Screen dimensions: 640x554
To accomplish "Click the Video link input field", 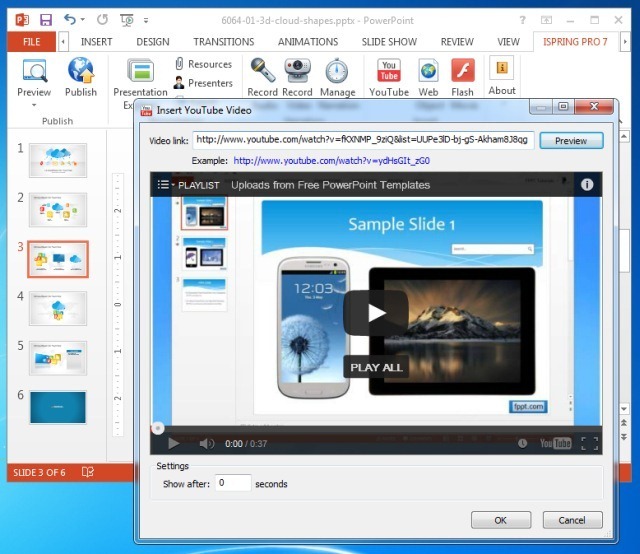I will [363, 140].
